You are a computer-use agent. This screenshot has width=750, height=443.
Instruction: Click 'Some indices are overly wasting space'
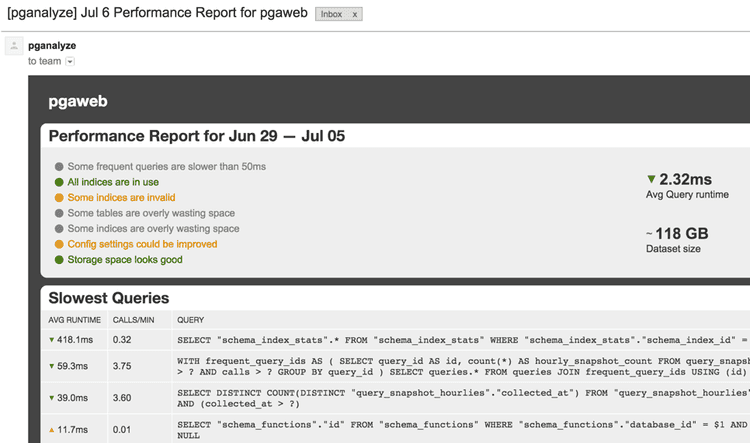click(x=154, y=229)
